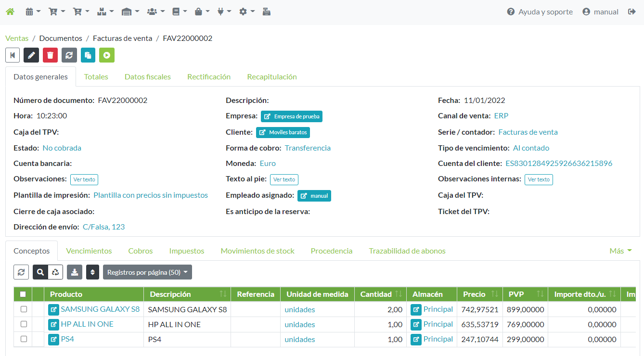Toggle the select-all checkbox in table header
This screenshot has width=644, height=356.
(x=23, y=294)
